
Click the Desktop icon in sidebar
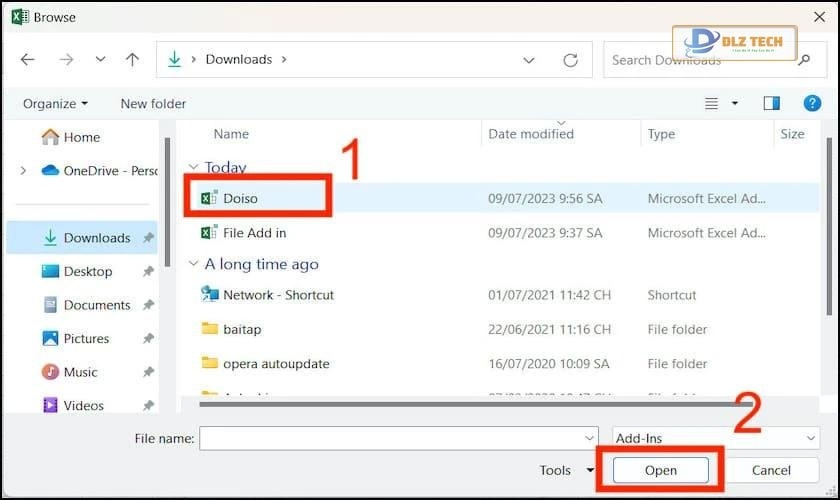(x=50, y=271)
